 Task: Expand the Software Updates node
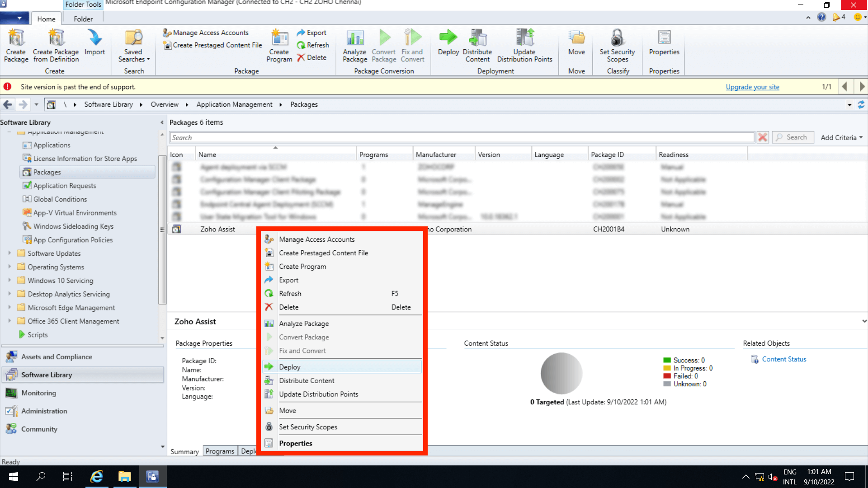point(10,253)
